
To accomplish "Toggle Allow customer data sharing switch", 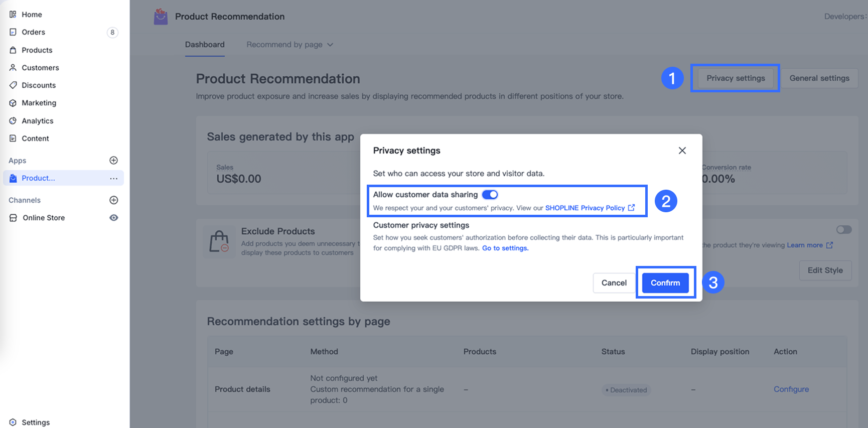I will (x=490, y=195).
